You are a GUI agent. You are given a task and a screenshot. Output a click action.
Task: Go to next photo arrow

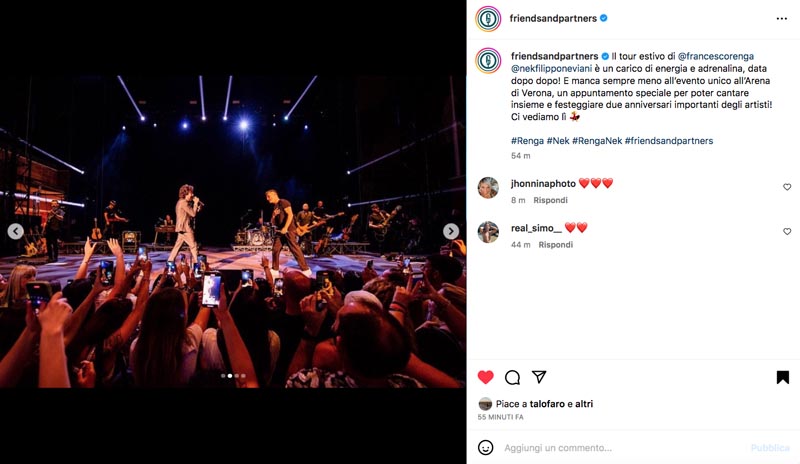(x=451, y=231)
